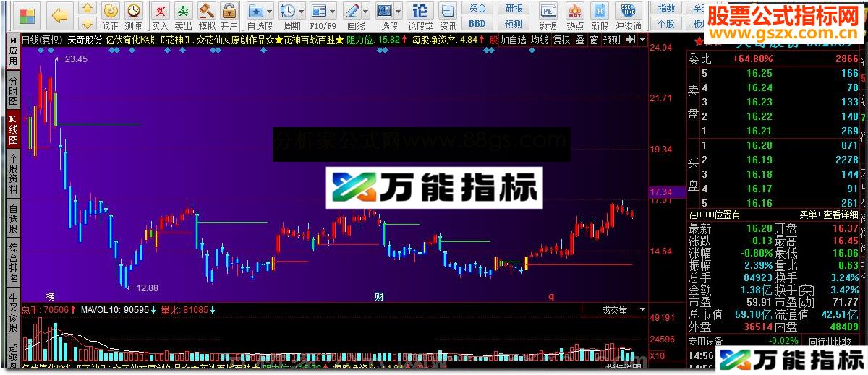The image size is (868, 375).
Task: Open the 修正 correction tool
Action: pyautogui.click(x=110, y=16)
